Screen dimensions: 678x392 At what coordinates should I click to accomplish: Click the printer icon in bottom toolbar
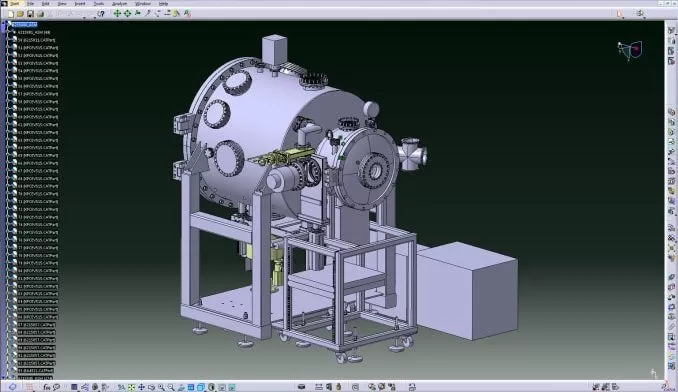click(x=301, y=387)
